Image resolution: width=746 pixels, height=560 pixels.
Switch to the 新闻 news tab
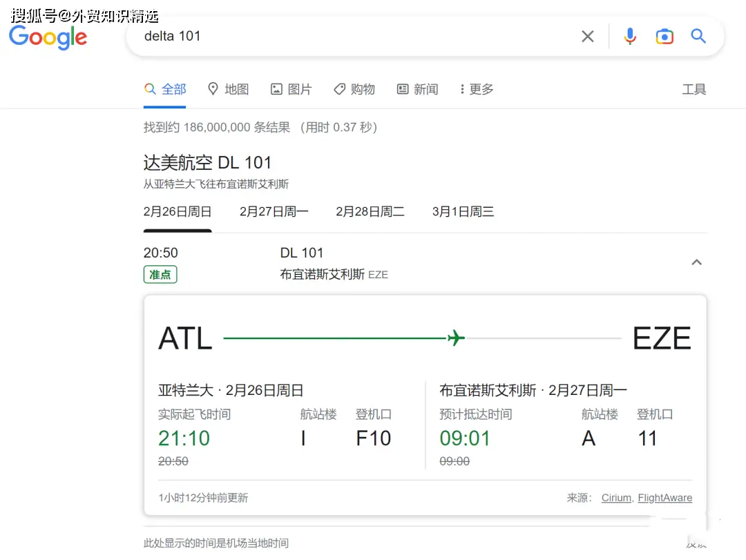click(417, 89)
